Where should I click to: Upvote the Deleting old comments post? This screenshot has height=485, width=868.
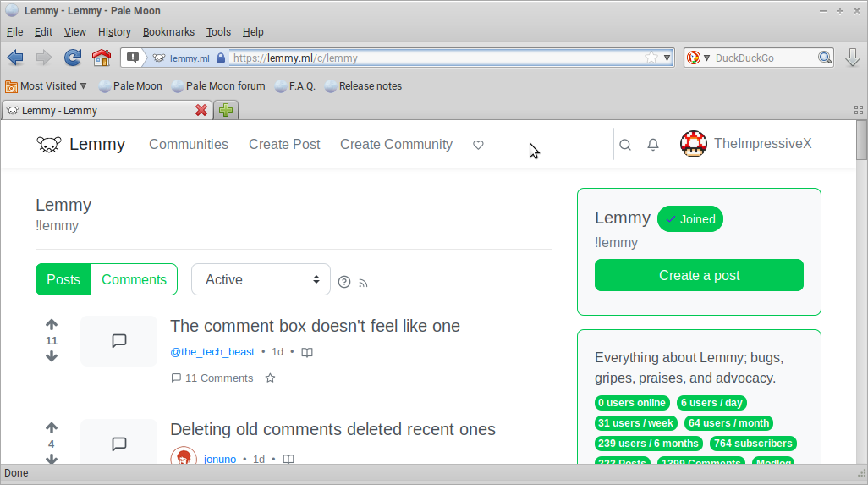(52, 428)
